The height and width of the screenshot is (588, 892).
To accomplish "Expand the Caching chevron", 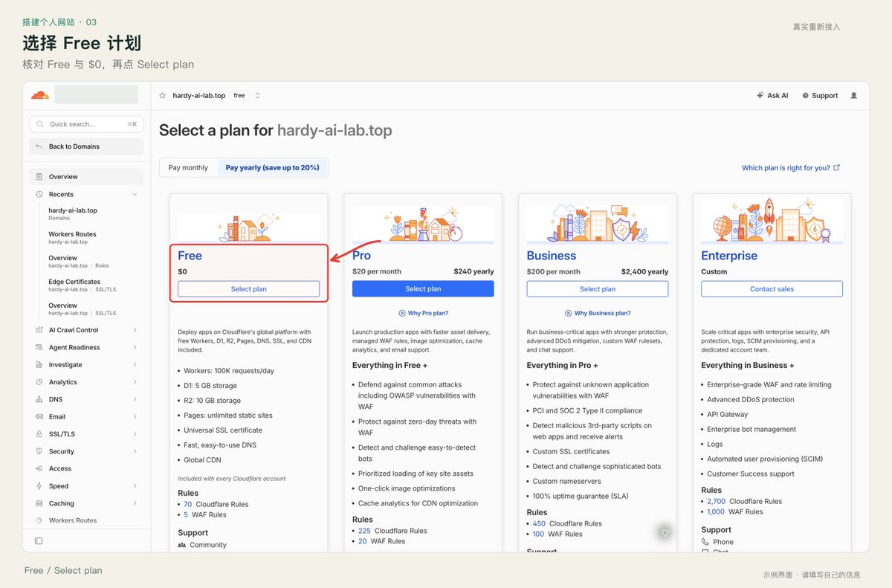I will coord(135,504).
